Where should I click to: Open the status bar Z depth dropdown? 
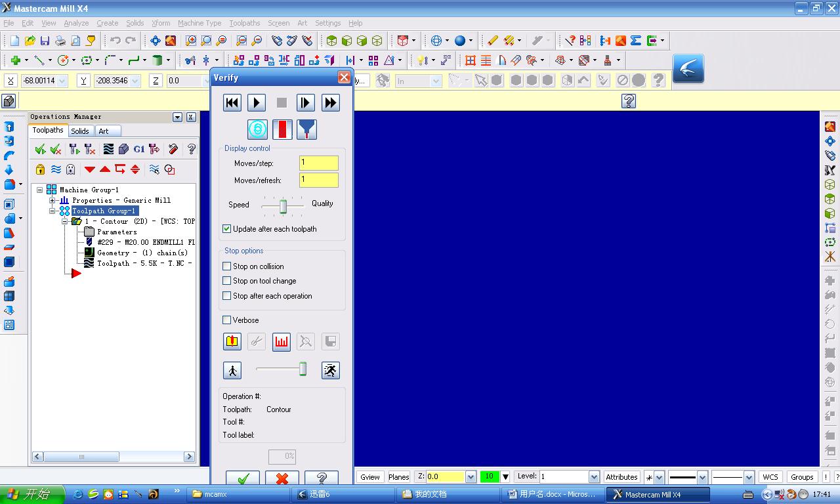[471, 477]
